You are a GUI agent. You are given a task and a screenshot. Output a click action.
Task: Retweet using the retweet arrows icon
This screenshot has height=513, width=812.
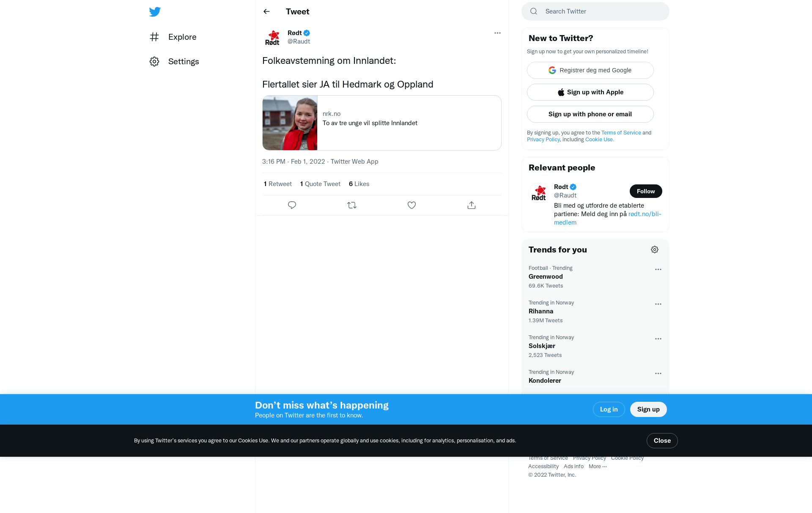tap(352, 205)
